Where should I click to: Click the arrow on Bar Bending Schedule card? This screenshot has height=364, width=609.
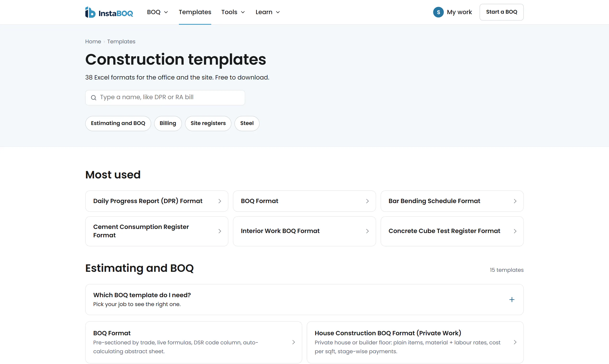[515, 201]
